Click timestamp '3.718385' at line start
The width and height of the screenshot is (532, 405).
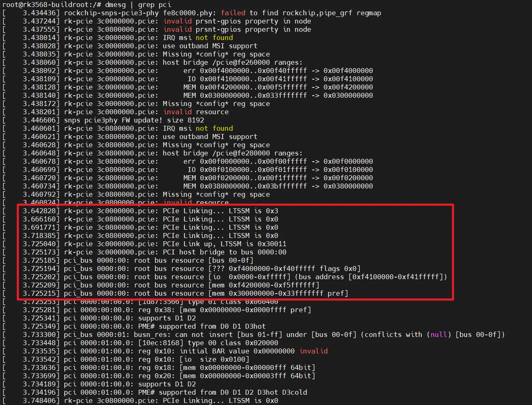[x=39, y=235]
